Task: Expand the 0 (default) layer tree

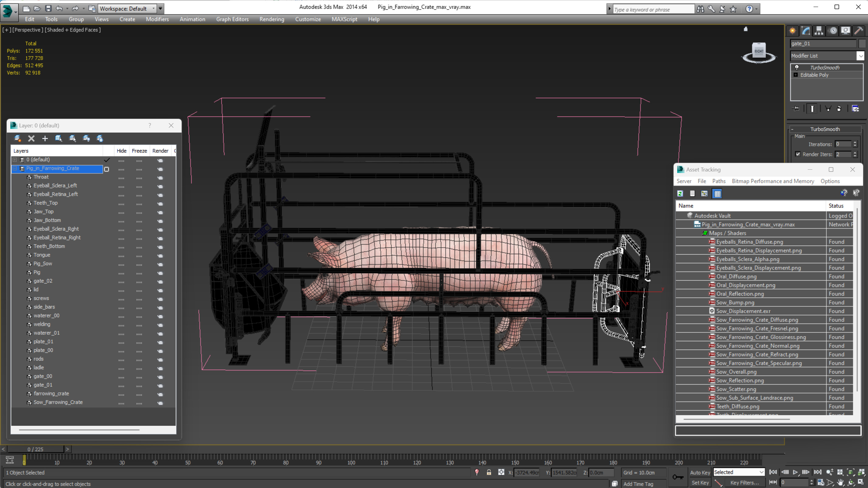Action: [x=15, y=160]
